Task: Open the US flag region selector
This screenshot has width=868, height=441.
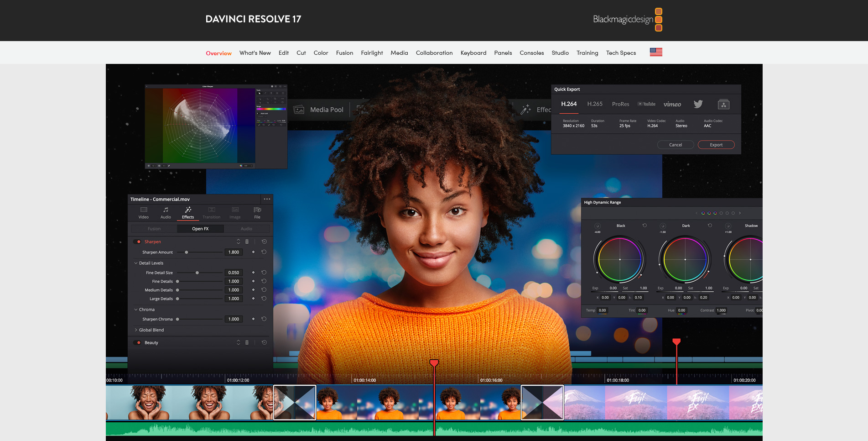Action: point(656,52)
